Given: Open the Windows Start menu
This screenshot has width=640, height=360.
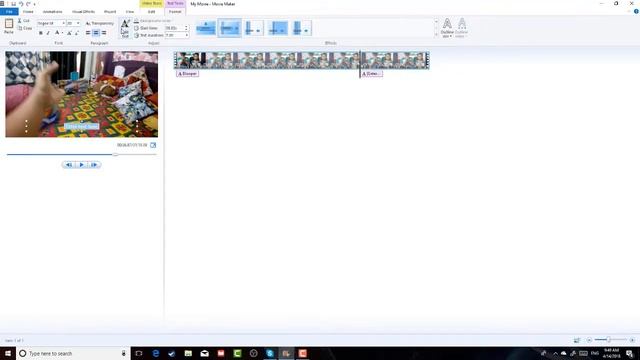Looking at the screenshot, I should click(x=8, y=353).
